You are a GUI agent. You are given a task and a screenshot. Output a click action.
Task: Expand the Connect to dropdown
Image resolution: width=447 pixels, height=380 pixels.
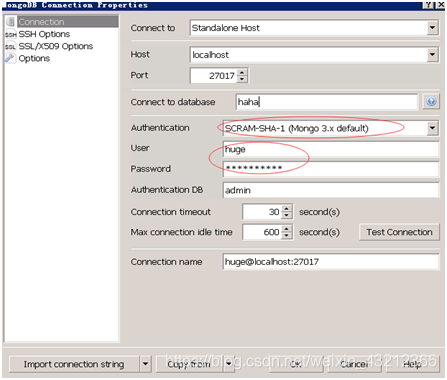tap(432, 28)
